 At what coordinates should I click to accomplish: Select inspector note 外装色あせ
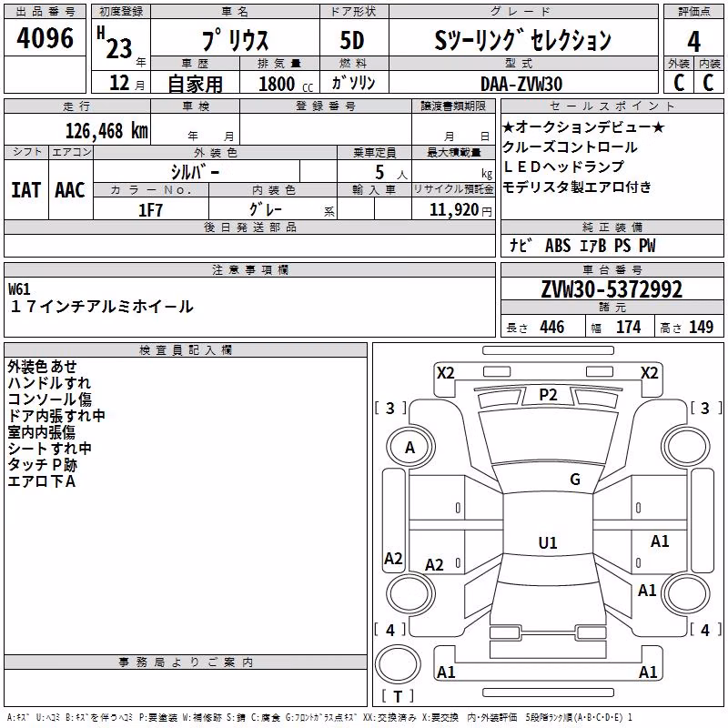pyautogui.click(x=42, y=367)
